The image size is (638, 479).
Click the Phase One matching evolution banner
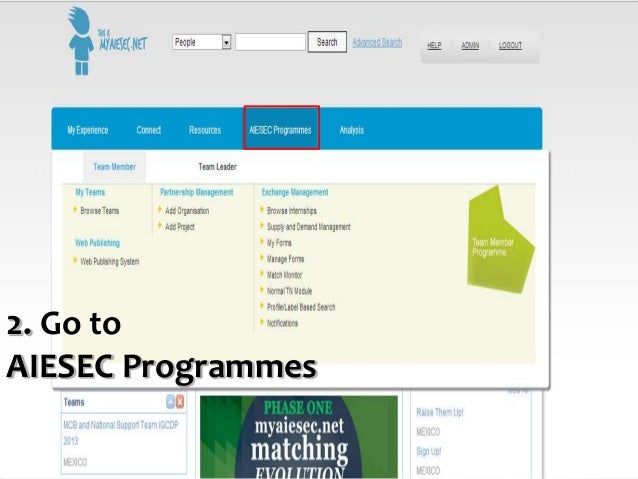[299, 437]
